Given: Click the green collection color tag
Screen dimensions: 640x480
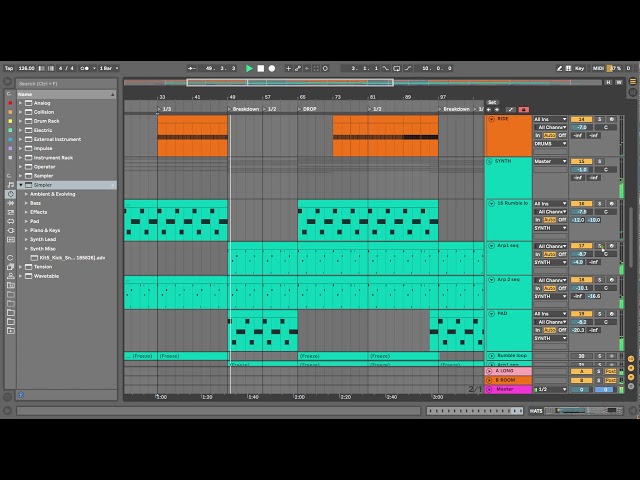Looking at the screenshot, I should pos(10,130).
